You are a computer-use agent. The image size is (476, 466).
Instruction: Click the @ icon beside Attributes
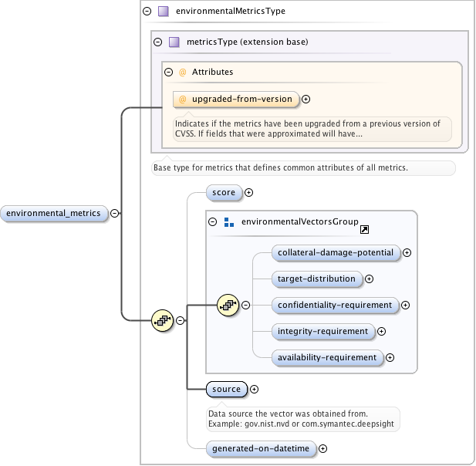183,72
